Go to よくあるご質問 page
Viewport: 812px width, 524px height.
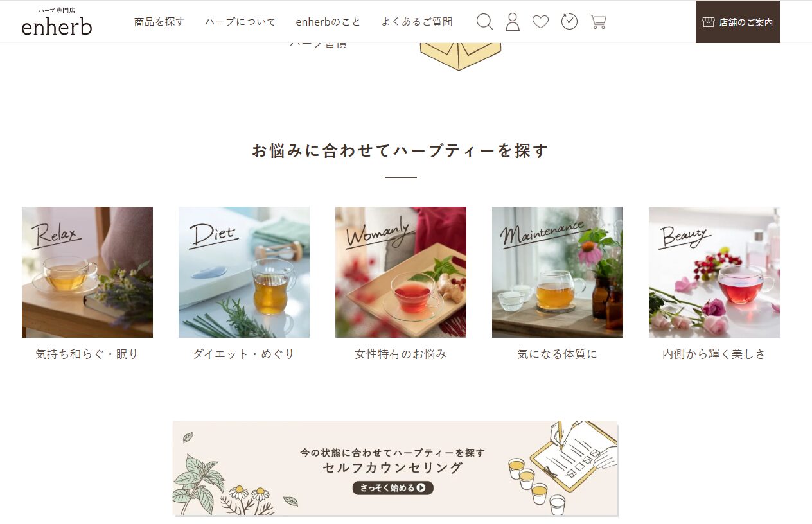(417, 22)
